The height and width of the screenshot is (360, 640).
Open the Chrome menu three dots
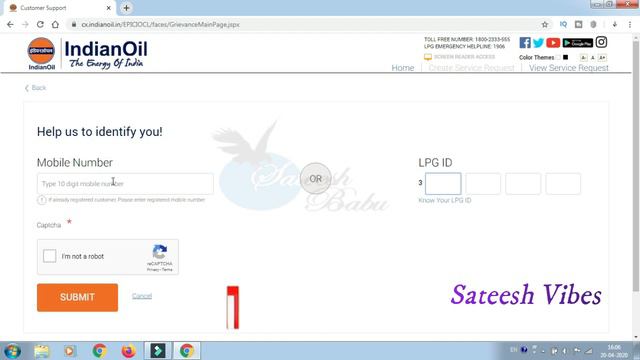pyautogui.click(x=630, y=24)
